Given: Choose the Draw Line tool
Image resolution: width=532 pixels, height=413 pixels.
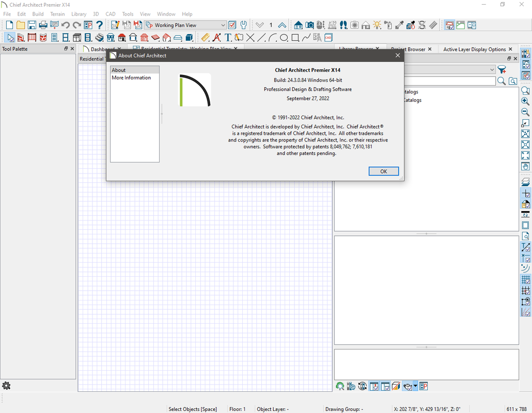Looking at the screenshot, I should pyautogui.click(x=261, y=38).
